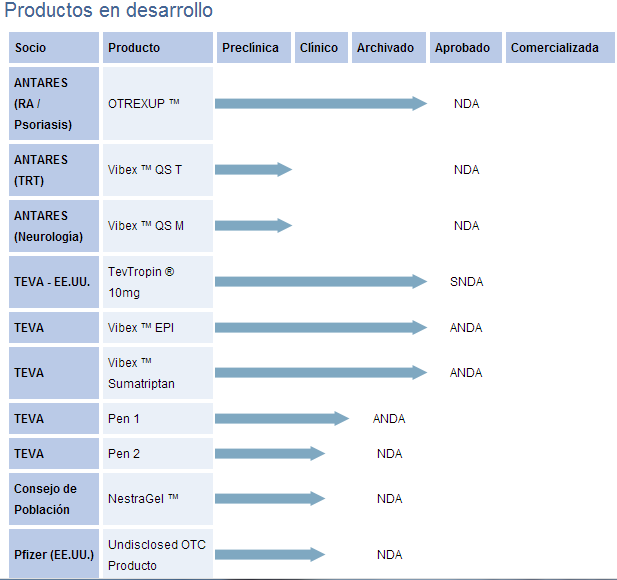Select the 'Socio' column header
Image resolution: width=617 pixels, height=580 pixels.
coord(54,48)
